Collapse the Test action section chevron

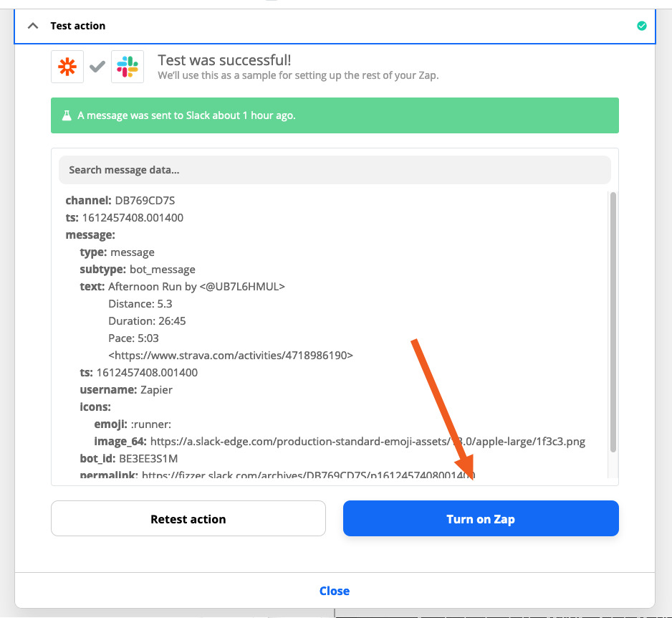coord(33,26)
